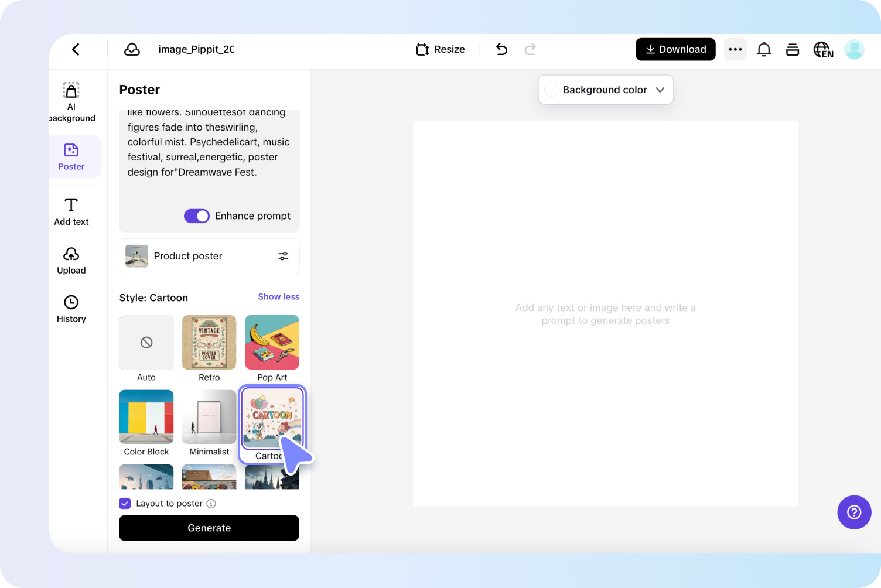Open the Upload panel
The height and width of the screenshot is (588, 881).
71,260
